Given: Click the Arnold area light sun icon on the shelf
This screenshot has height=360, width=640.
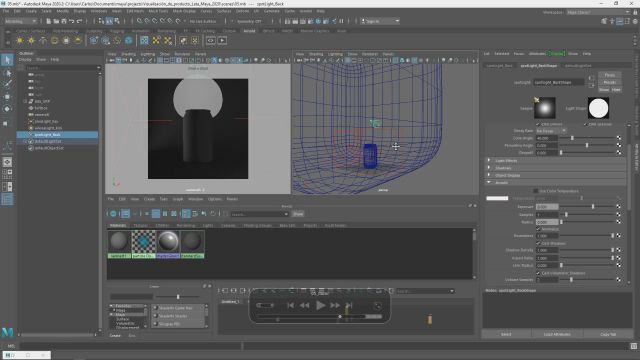Looking at the screenshot, I should click(20, 40).
